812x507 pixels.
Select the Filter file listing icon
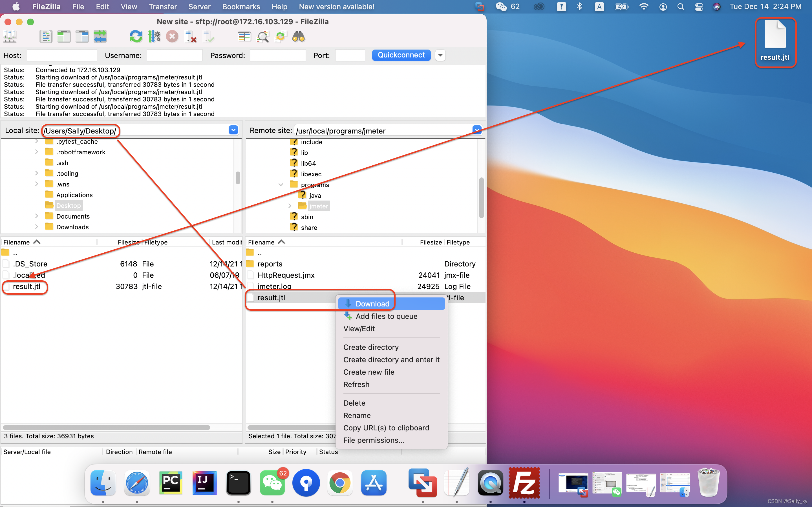click(262, 36)
